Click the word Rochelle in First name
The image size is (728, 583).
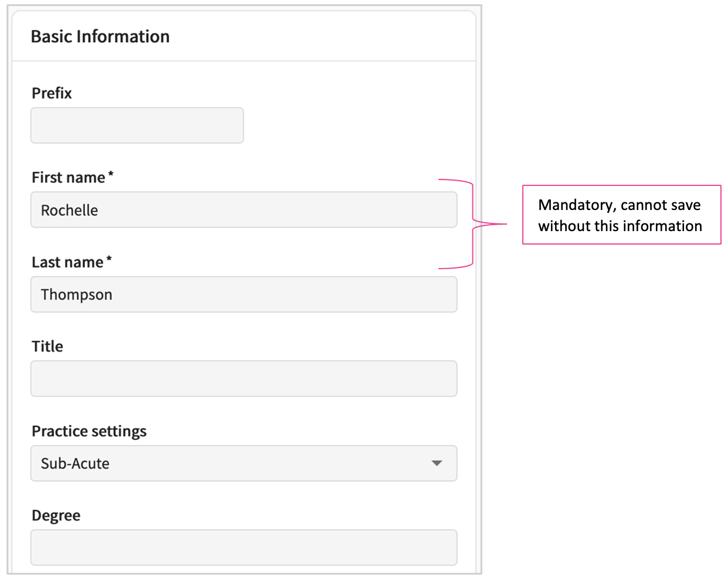point(69,210)
